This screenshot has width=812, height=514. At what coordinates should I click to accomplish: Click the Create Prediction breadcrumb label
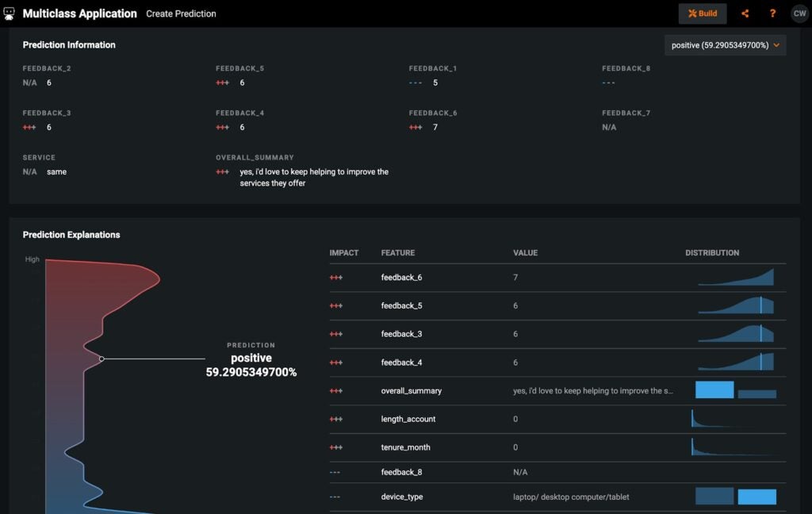[x=181, y=13]
